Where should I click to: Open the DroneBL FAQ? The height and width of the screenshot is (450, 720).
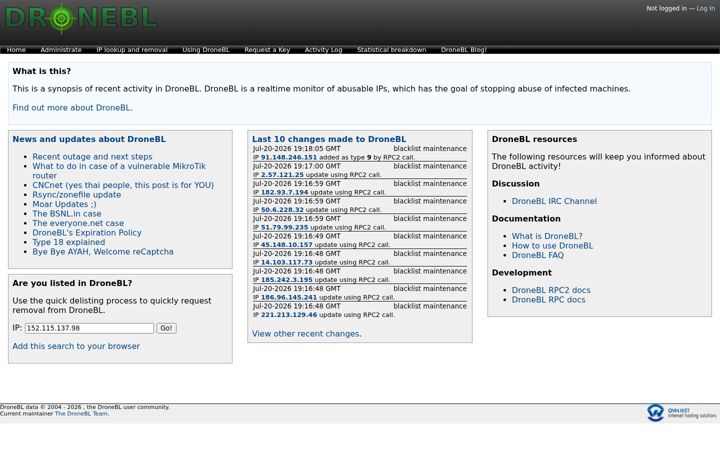[538, 255]
